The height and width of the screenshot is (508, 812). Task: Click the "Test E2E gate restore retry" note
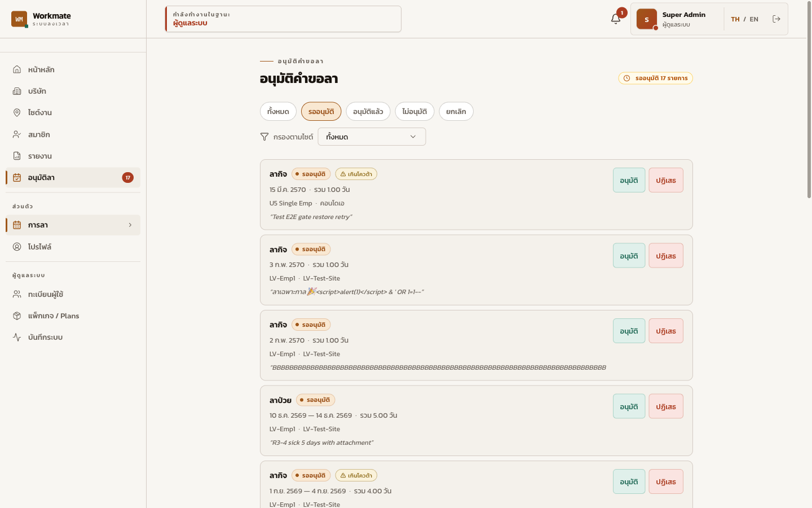(x=311, y=217)
